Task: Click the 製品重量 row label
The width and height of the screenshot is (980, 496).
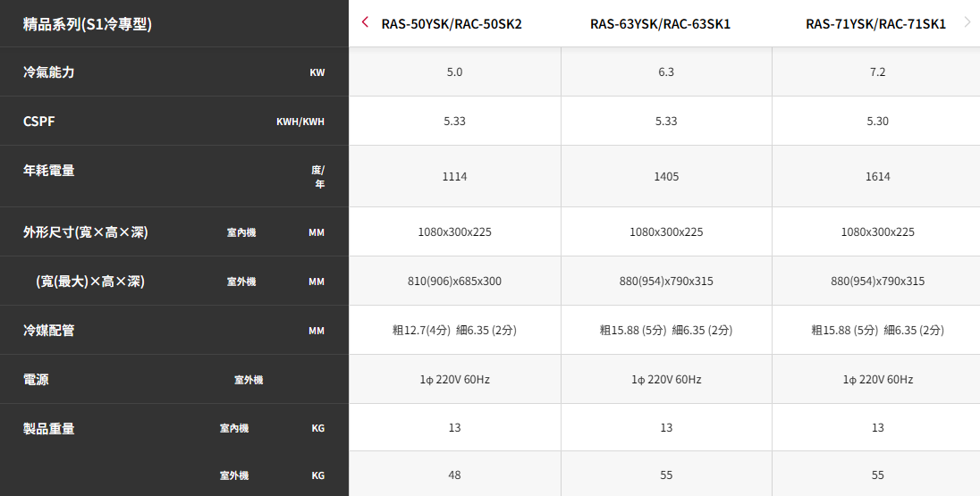Action: click(x=49, y=428)
